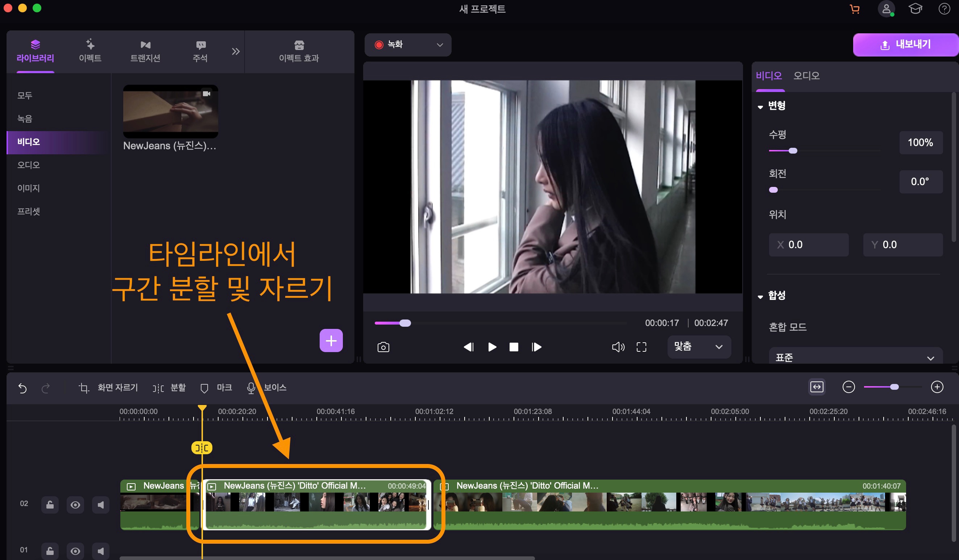Select 프리셋 in the library sidebar
Image resolution: width=959 pixels, height=560 pixels.
(59, 211)
